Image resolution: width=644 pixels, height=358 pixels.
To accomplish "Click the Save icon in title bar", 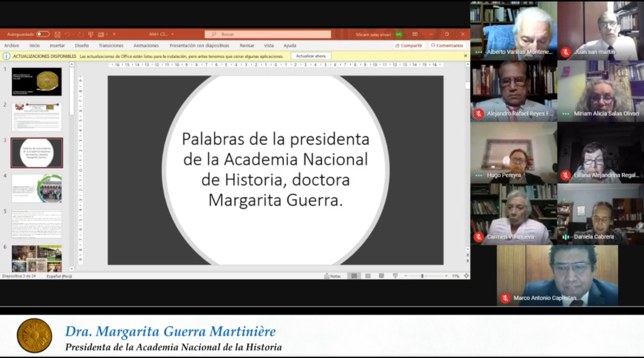I will (x=57, y=34).
